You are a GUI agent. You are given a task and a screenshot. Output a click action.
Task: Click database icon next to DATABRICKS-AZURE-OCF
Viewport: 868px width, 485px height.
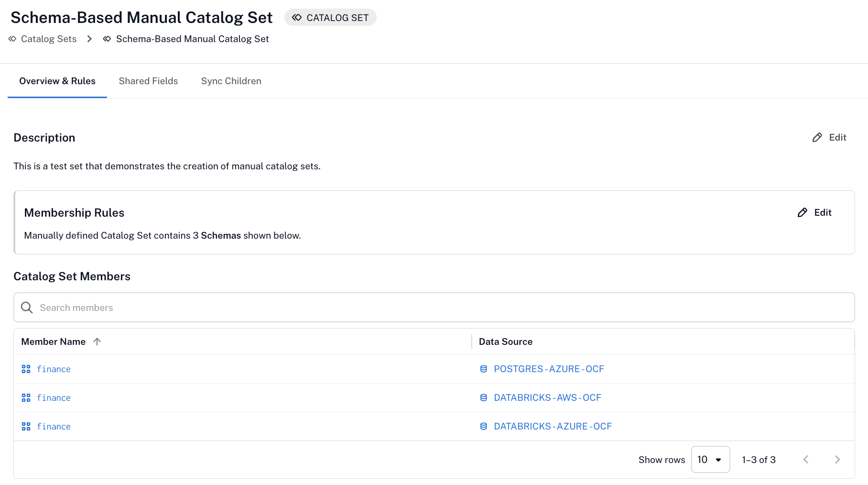coord(484,426)
